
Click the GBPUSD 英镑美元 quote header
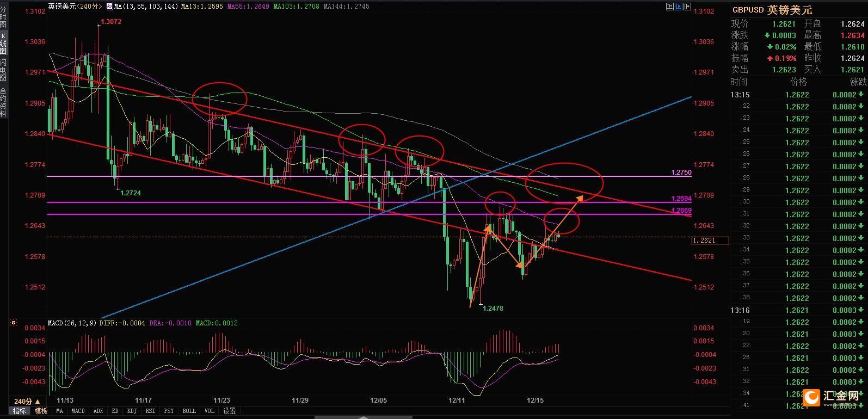click(x=772, y=10)
